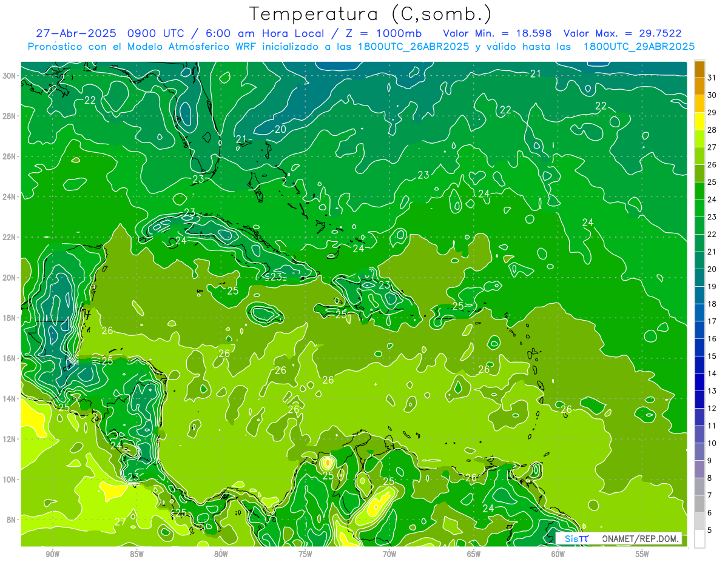Click the 'Sisπ' logo text
This screenshot has width=728, height=562.
[x=576, y=538]
